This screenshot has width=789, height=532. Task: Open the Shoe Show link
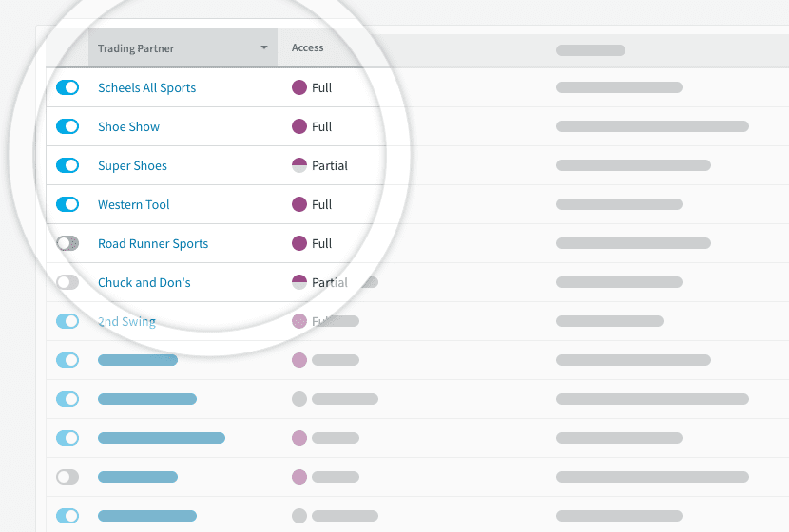128,126
